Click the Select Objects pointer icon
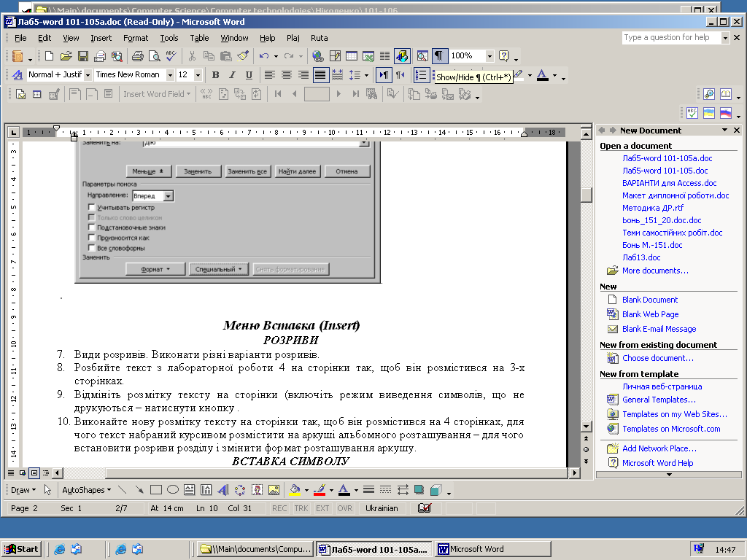Screen dimensions: 747x560 click(47, 489)
